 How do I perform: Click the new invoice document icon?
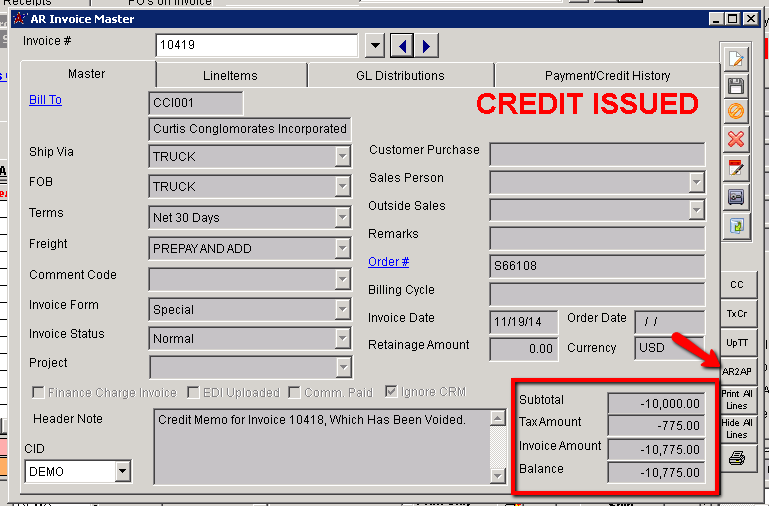point(736,58)
